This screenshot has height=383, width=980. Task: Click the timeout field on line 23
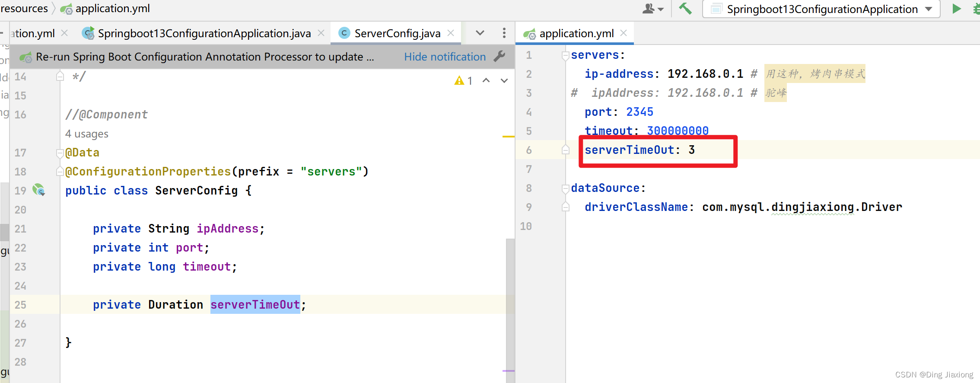pyautogui.click(x=207, y=267)
